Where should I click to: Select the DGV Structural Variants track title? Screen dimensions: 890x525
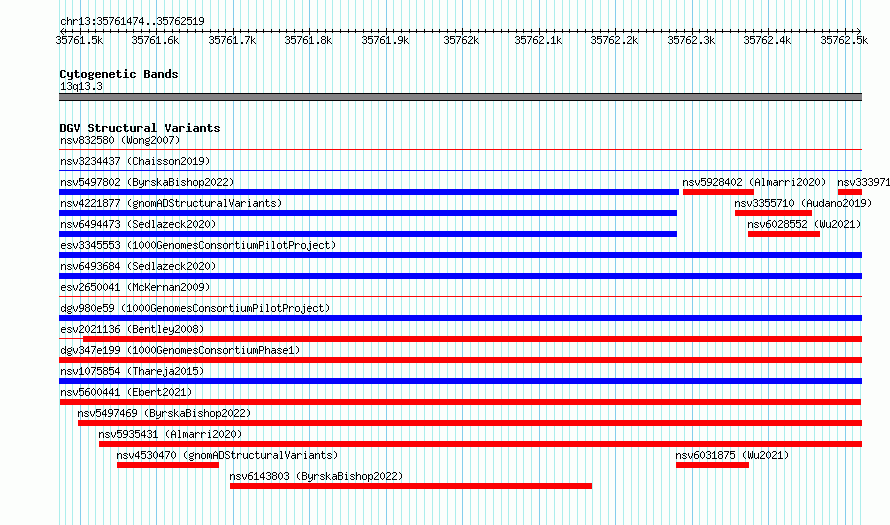tap(140, 128)
